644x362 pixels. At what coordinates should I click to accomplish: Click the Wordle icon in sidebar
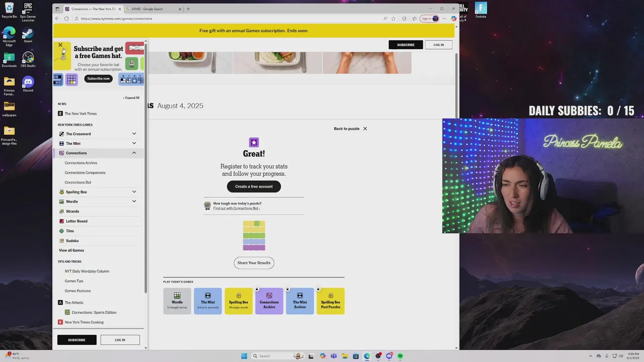[x=61, y=202]
